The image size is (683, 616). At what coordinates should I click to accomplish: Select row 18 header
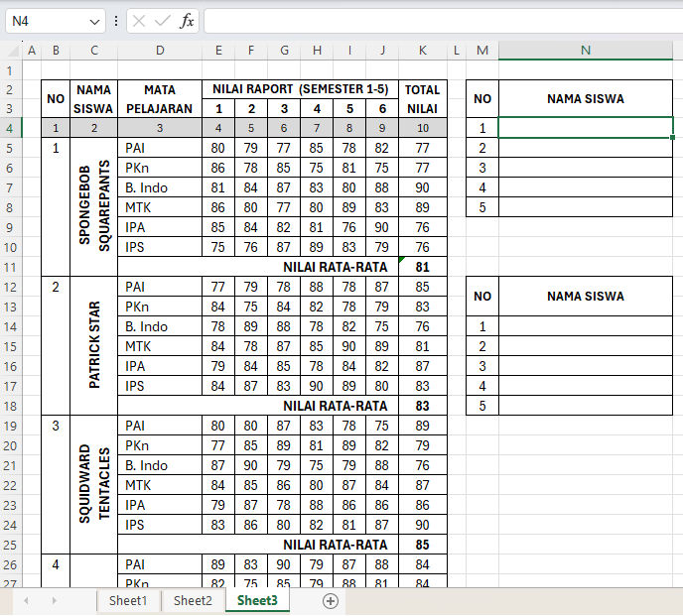[11, 406]
